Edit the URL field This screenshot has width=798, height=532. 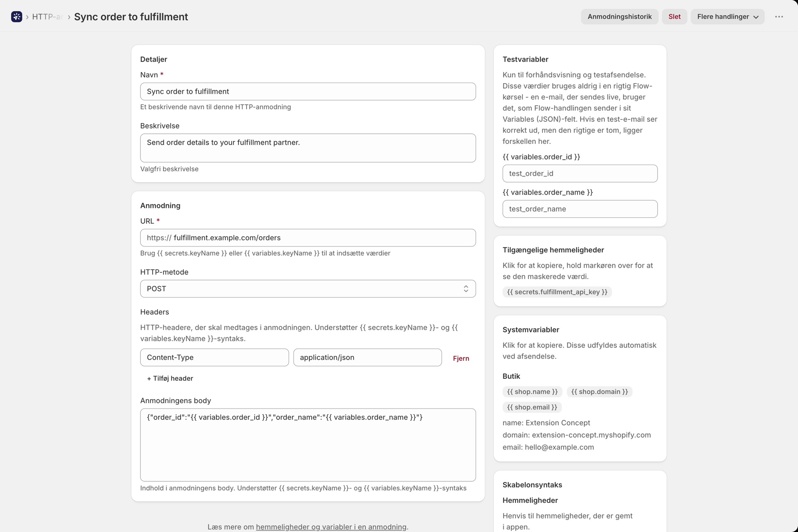308,238
